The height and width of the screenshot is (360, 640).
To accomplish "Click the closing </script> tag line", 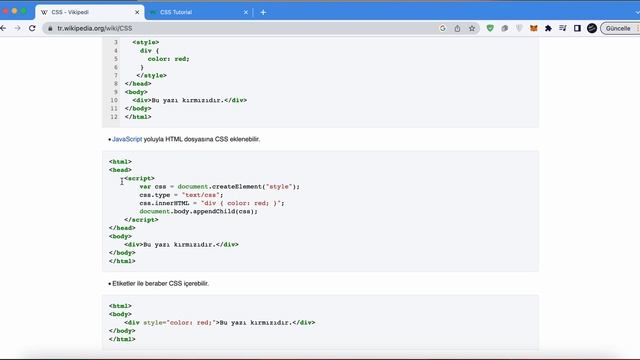I will pos(141,220).
